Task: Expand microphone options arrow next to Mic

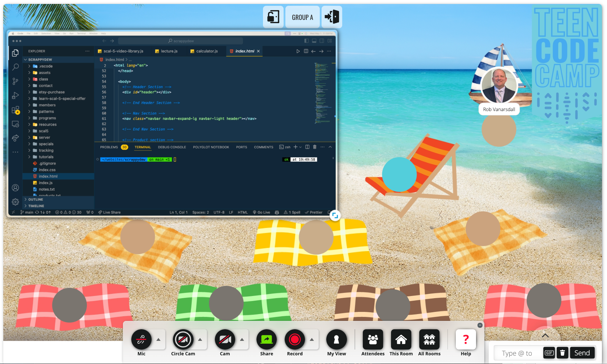Action: tap(158, 339)
